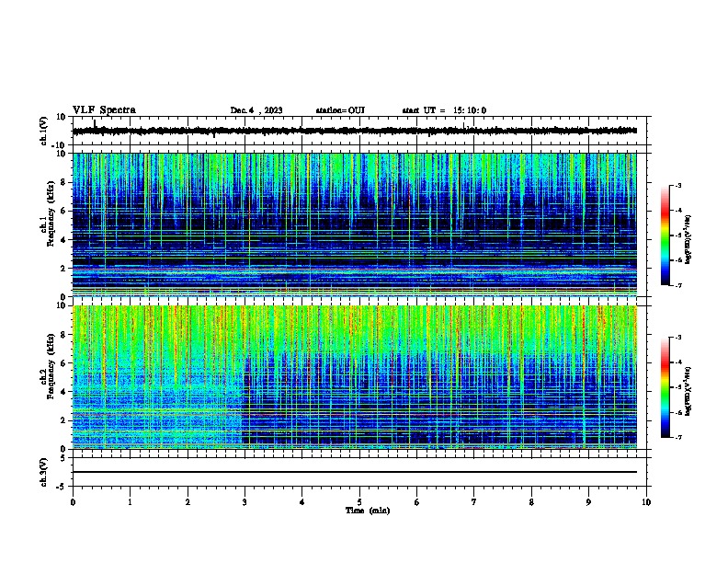Click the ch.2 frequency axis '2' tick label

[x=63, y=420]
